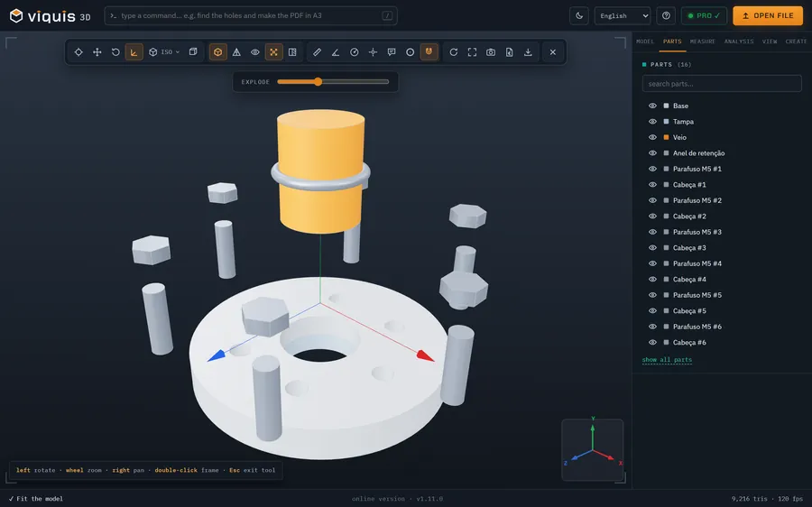Switch to the CREATE tab
Viewport: 812px width, 507px height.
796,41
